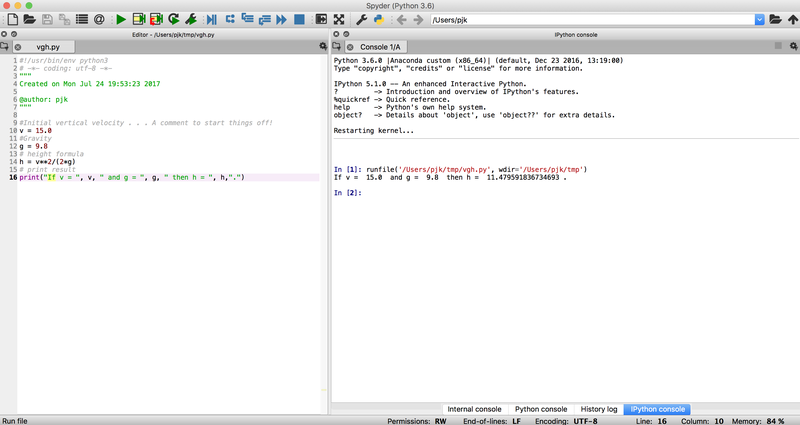Open the file list management icon
Screen dimensions: 800x425
tap(82, 19)
